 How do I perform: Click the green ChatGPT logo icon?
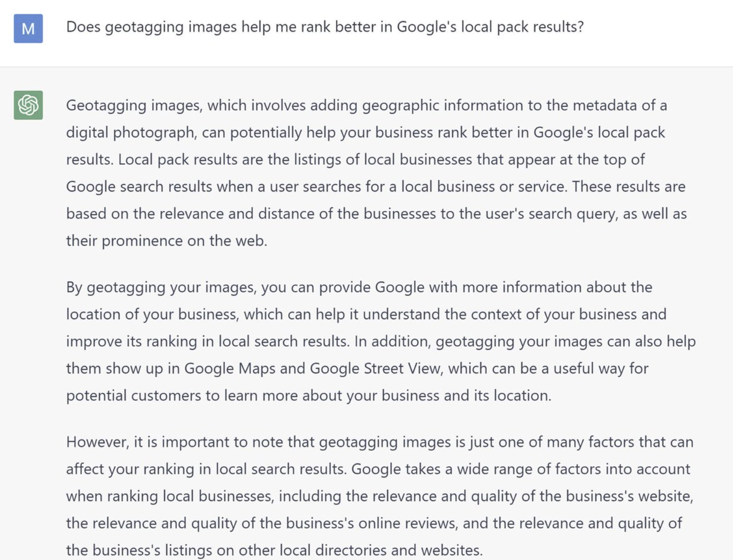28,105
